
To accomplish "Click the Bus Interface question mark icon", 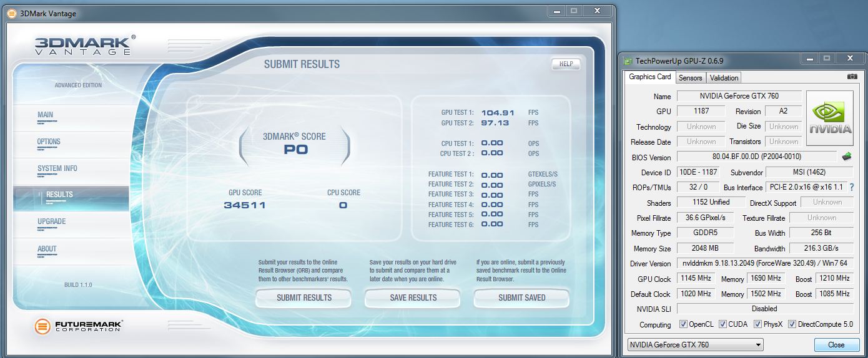I will pos(851,187).
